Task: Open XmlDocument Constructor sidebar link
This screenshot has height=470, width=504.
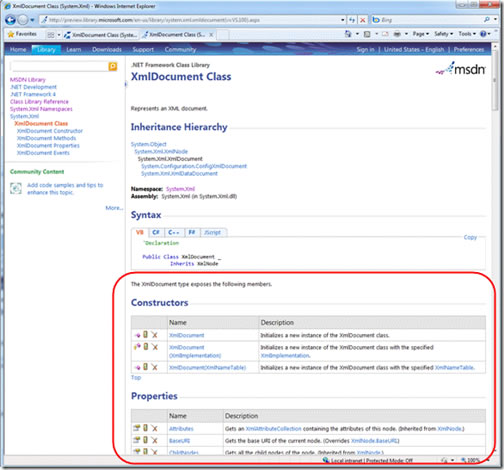Action: pyautogui.click(x=50, y=131)
